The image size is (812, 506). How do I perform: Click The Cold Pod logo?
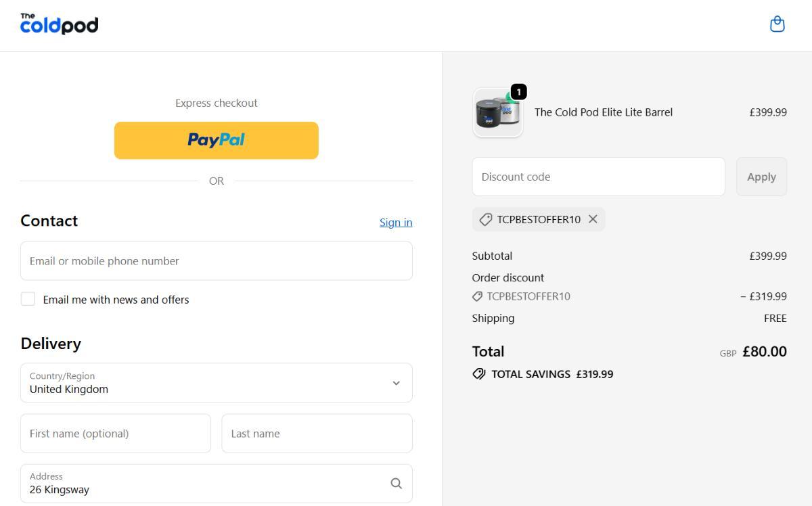point(60,24)
